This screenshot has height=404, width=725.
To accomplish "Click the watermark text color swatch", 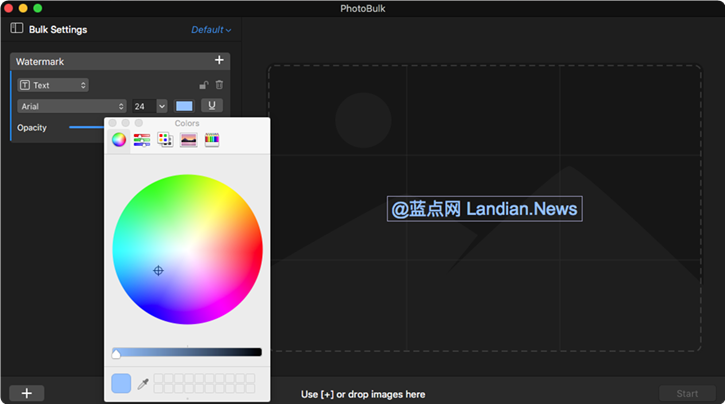I will [x=185, y=106].
